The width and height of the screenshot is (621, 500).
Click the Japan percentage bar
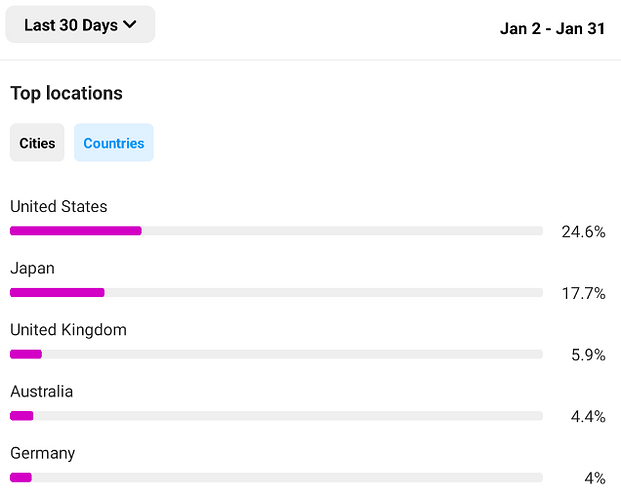tap(276, 292)
